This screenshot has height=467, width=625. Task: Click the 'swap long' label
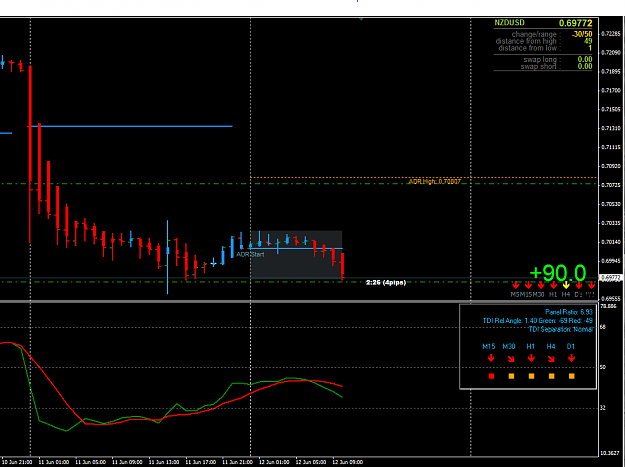coord(542,60)
